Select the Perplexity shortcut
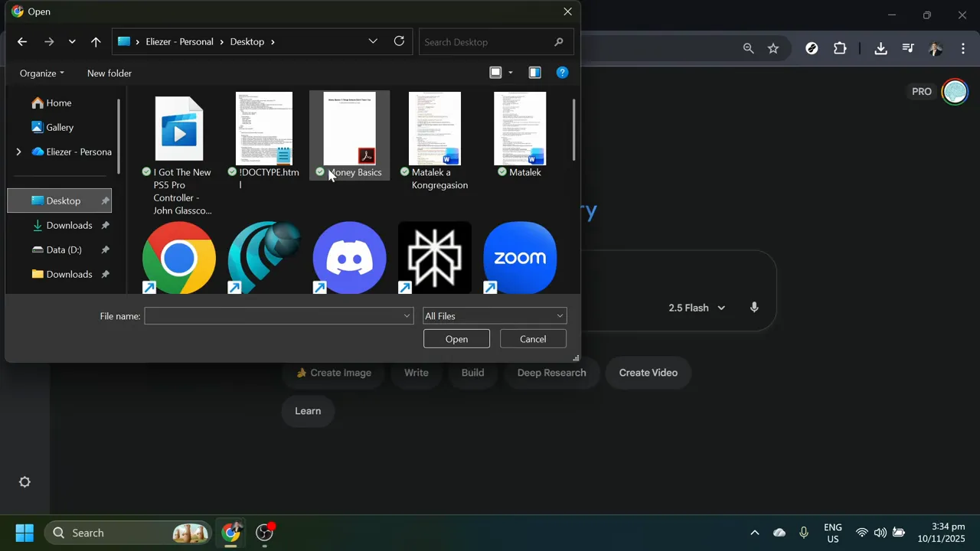The width and height of the screenshot is (980, 551). tap(435, 258)
